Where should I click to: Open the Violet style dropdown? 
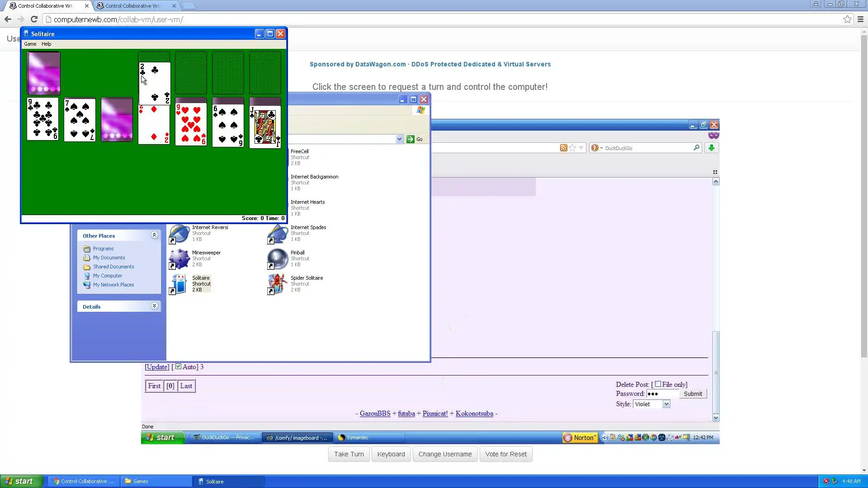point(666,404)
